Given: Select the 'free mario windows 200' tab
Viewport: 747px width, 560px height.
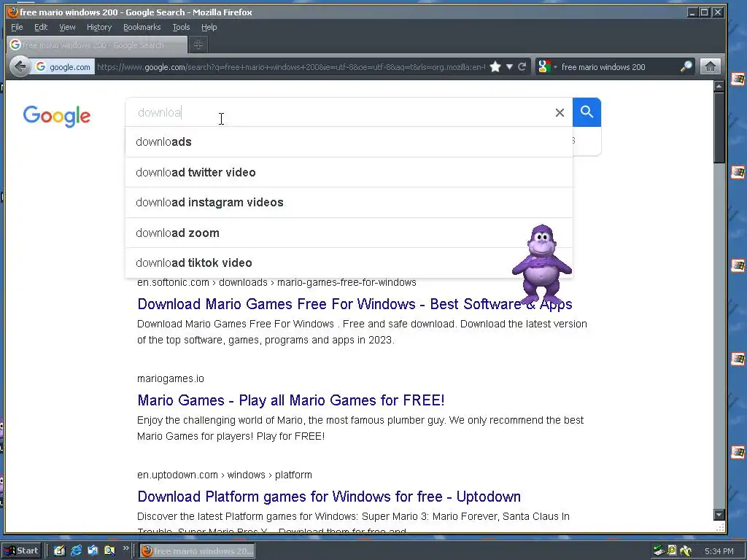Looking at the screenshot, I should tap(97, 44).
